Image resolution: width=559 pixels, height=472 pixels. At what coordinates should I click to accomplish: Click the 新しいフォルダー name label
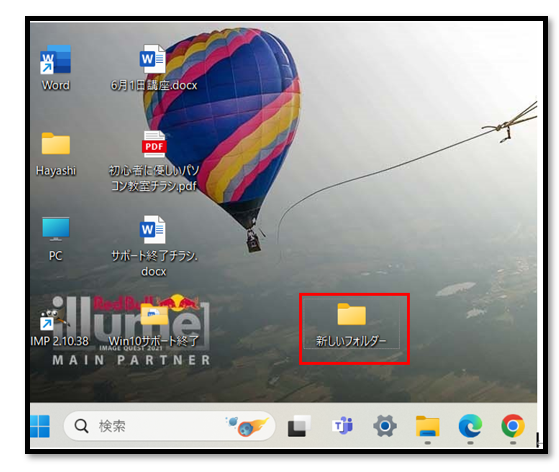pos(351,342)
